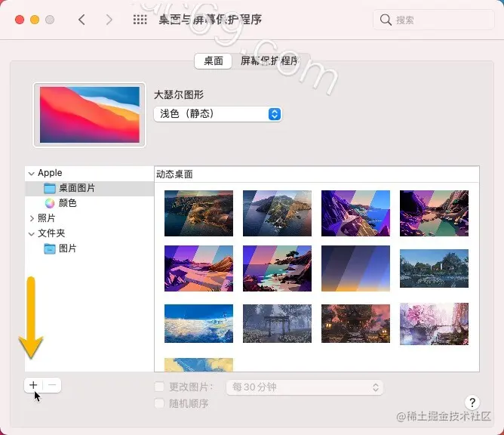504x435 pixels.
Task: Choose the purple lake valley wallpaper
Action: 434,213
